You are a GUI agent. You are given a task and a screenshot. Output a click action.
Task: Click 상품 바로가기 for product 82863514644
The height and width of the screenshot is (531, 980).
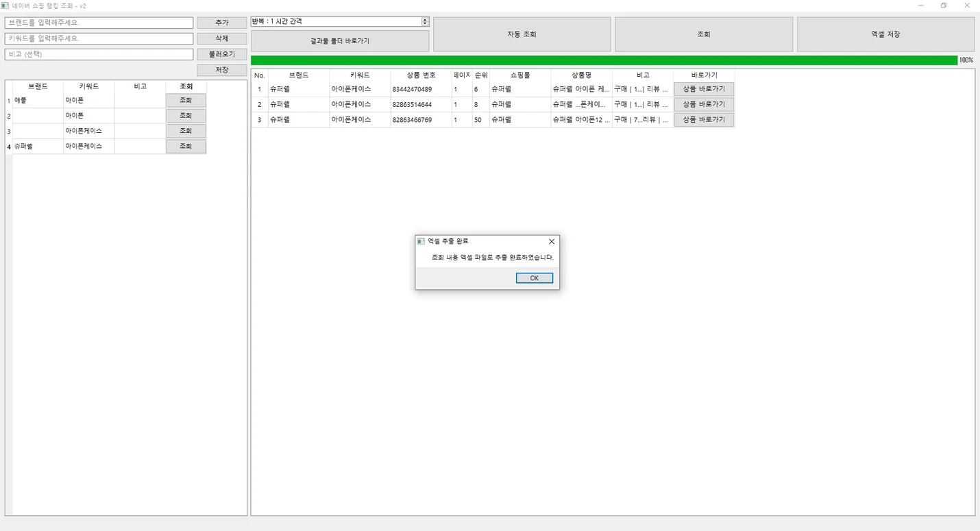click(x=704, y=104)
